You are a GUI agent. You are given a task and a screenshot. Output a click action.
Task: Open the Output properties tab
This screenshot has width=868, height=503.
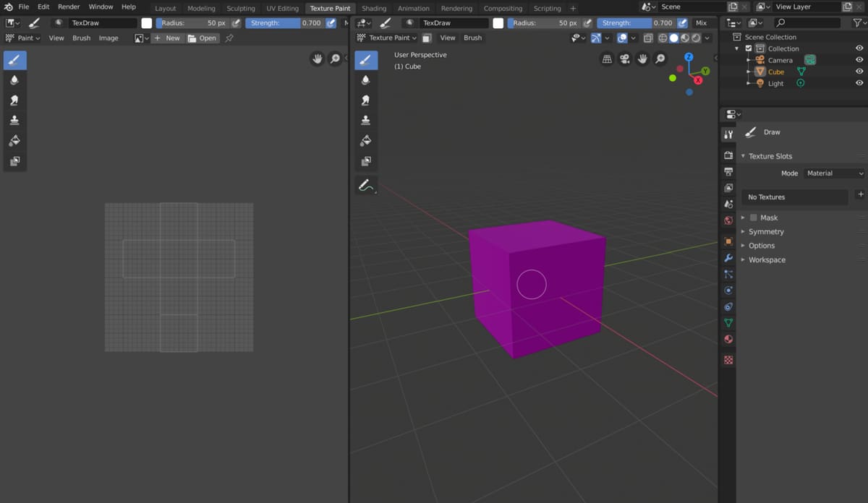[728, 172]
